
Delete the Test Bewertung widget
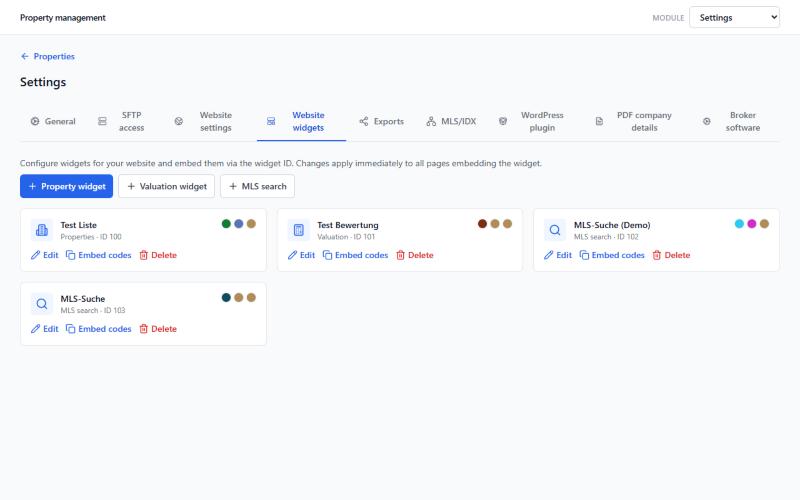click(x=415, y=255)
